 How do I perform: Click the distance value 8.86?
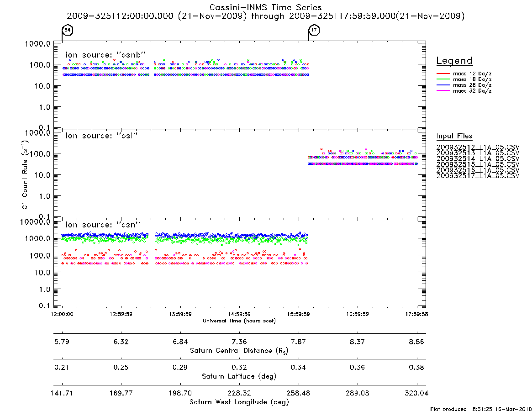(416, 342)
